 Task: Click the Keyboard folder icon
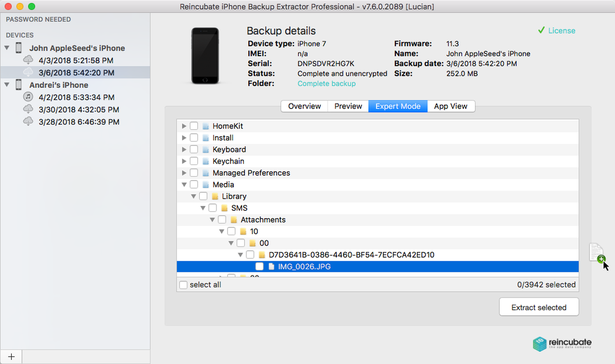click(205, 149)
